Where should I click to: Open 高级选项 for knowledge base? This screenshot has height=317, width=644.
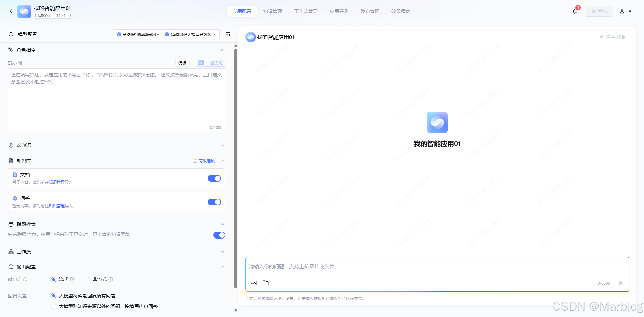204,161
